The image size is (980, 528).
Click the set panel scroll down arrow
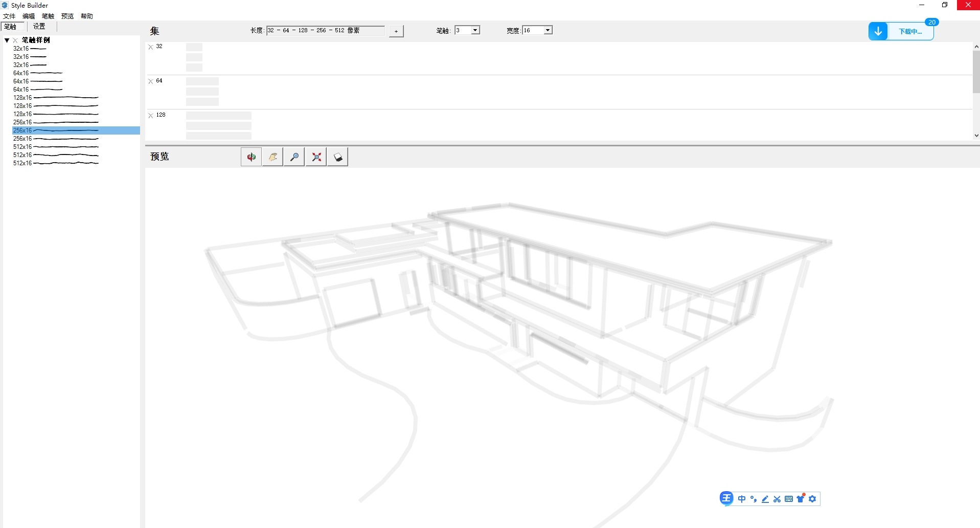(x=976, y=136)
